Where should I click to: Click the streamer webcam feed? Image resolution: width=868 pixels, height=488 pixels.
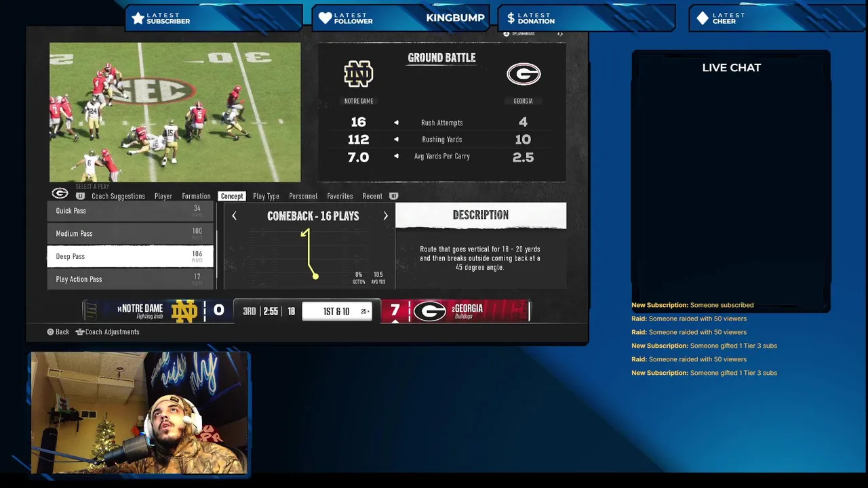click(x=140, y=413)
